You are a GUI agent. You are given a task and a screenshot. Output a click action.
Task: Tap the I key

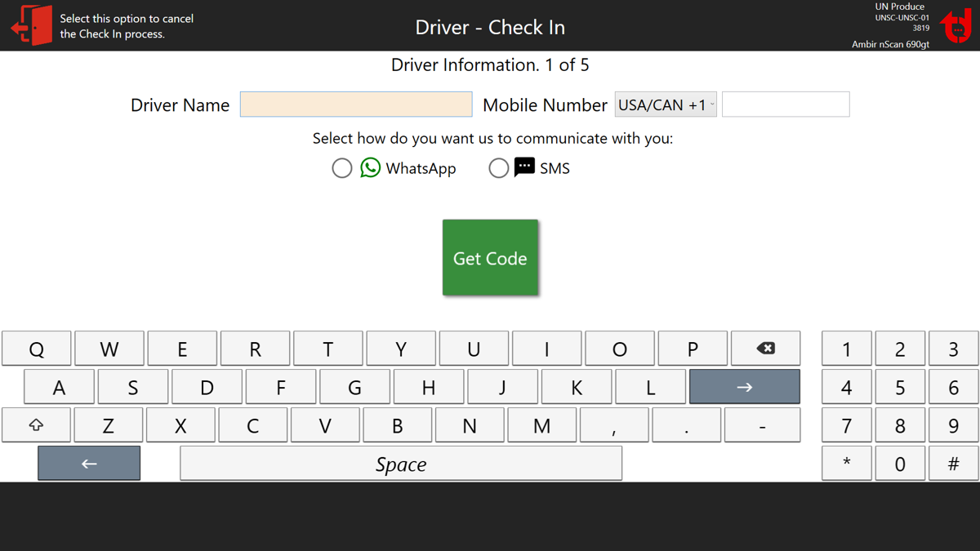(x=546, y=349)
